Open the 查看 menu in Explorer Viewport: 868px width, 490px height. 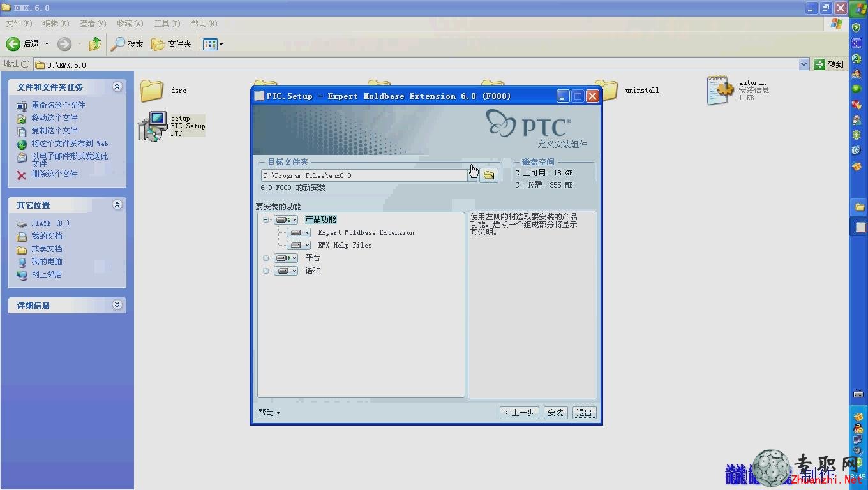(93, 24)
